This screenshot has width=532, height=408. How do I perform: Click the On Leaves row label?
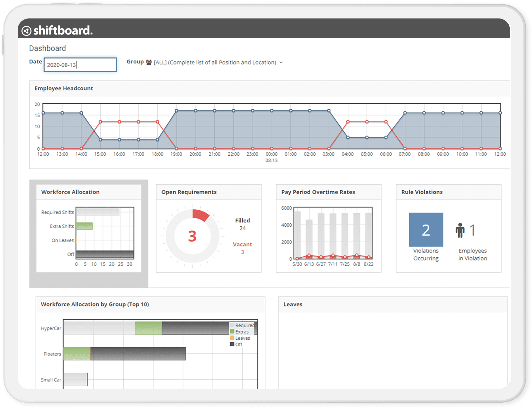62,240
